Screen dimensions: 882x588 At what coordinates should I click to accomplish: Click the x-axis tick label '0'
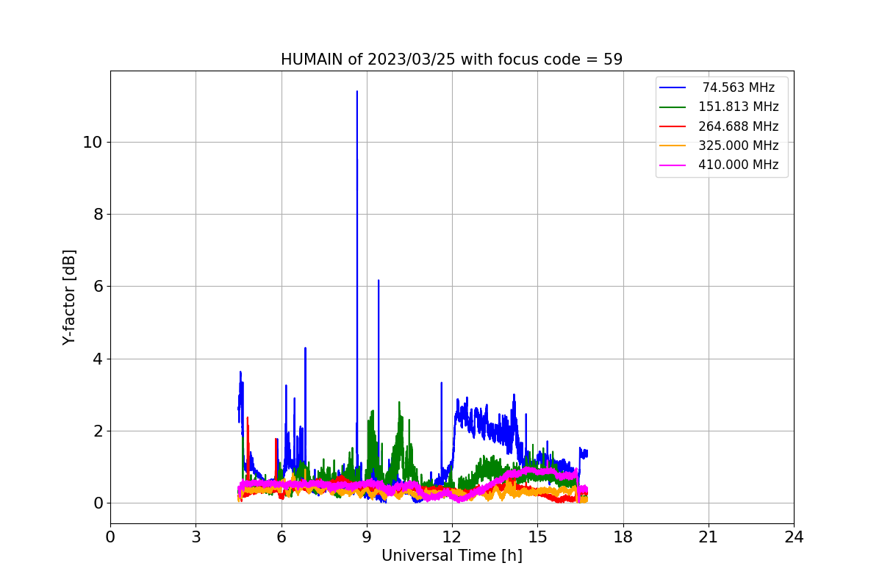[x=110, y=537]
